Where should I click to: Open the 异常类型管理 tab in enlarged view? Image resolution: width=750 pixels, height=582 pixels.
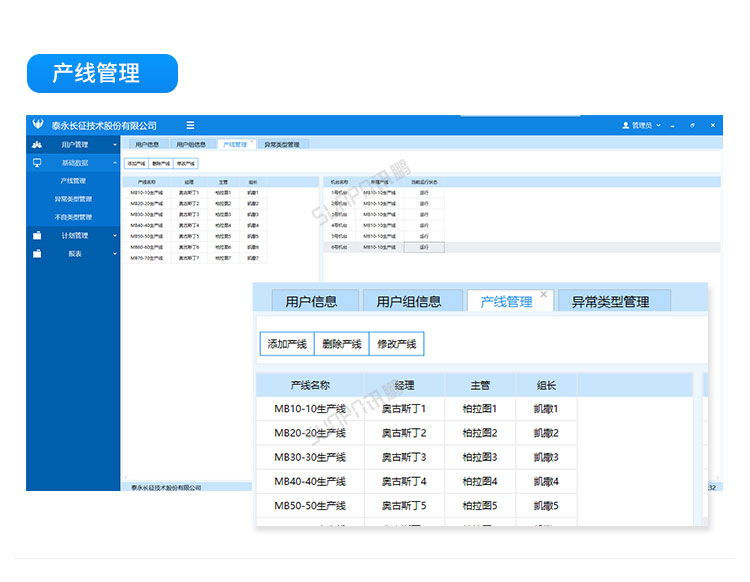[610, 301]
